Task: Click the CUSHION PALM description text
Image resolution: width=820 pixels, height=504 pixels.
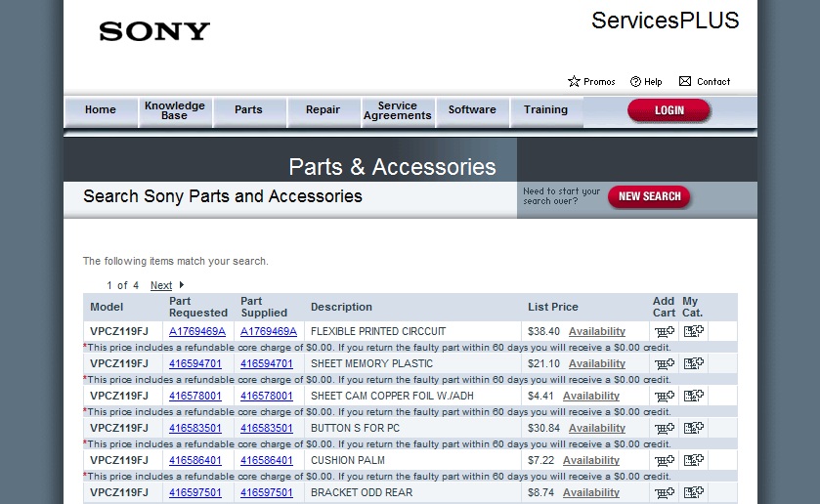Action: pos(348,461)
